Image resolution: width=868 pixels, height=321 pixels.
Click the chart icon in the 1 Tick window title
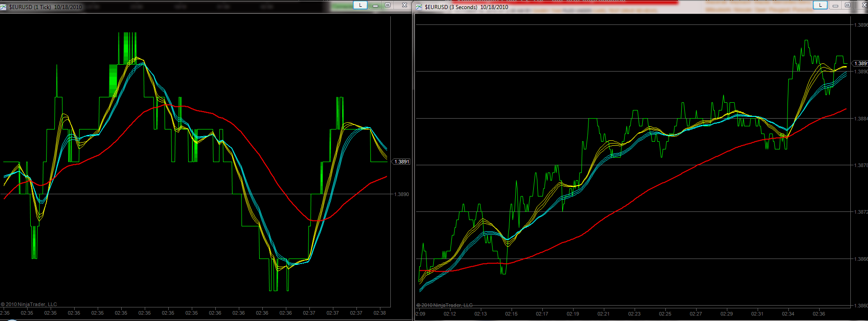click(x=4, y=7)
